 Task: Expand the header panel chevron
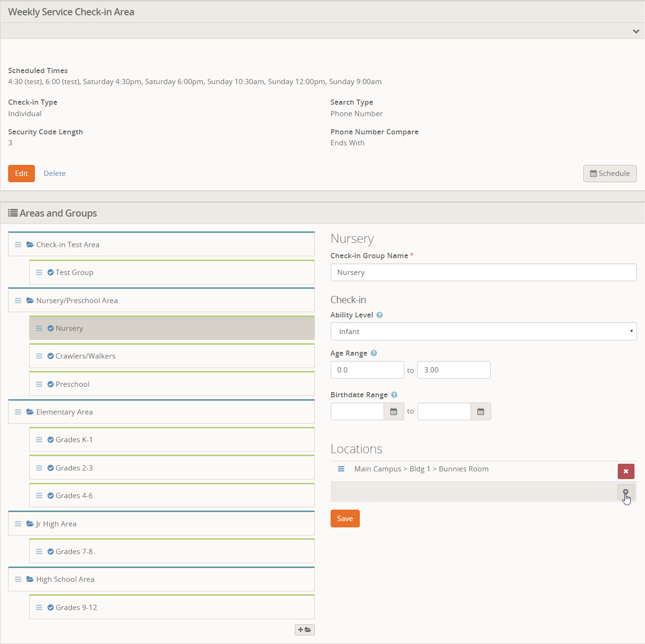click(635, 31)
